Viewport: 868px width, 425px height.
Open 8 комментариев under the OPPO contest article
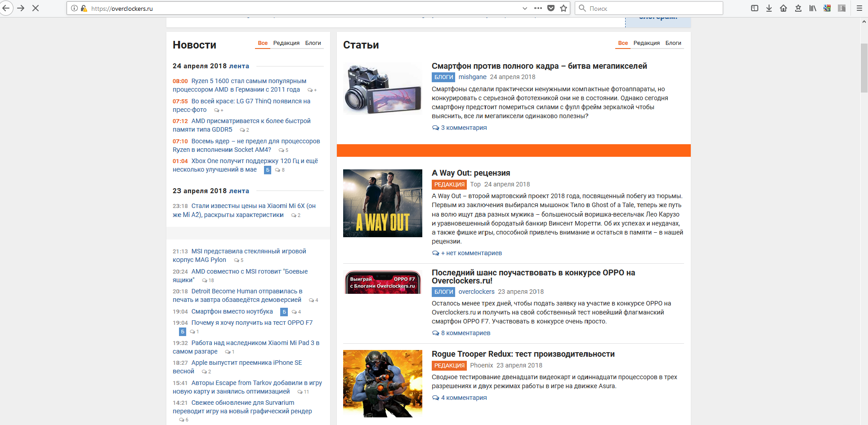pos(465,333)
